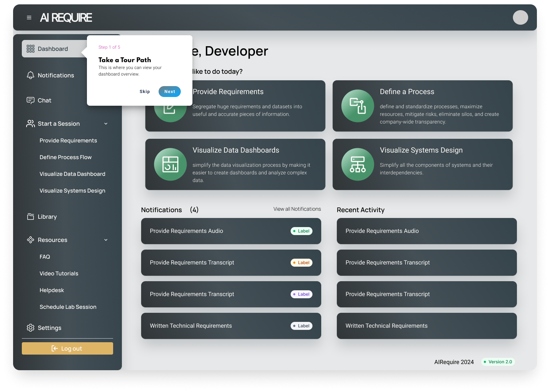550x392 pixels.
Task: Click View all Notifications link
Action: 297,209
